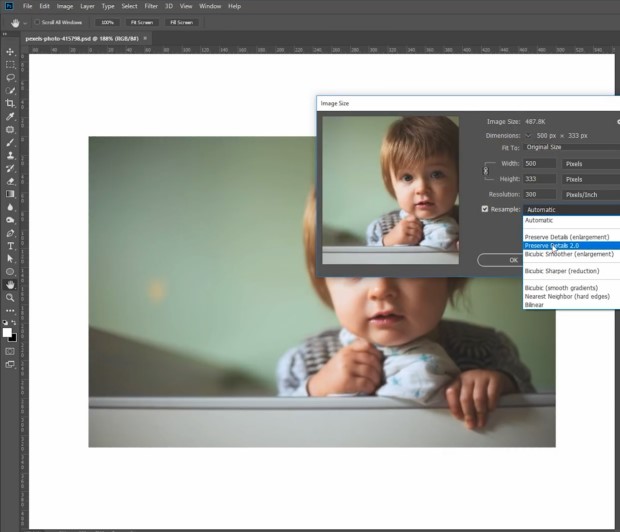Swap foreground and background colors
620x532 pixels.
[14, 323]
